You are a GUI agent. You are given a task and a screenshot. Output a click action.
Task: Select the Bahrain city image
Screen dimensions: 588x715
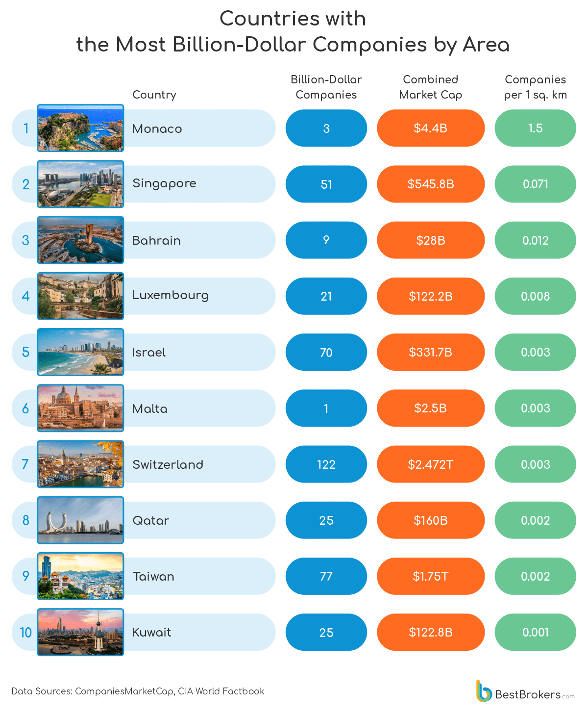click(80, 240)
